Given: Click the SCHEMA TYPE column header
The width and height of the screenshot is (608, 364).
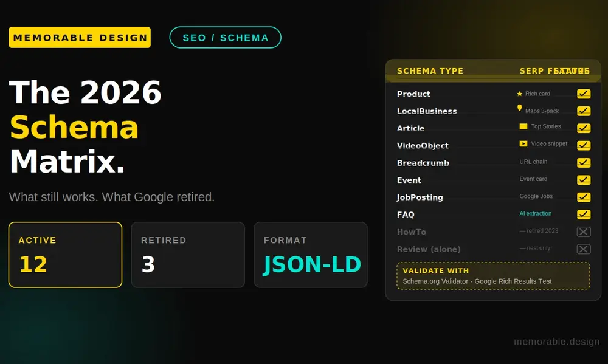Looking at the screenshot, I should (x=430, y=71).
